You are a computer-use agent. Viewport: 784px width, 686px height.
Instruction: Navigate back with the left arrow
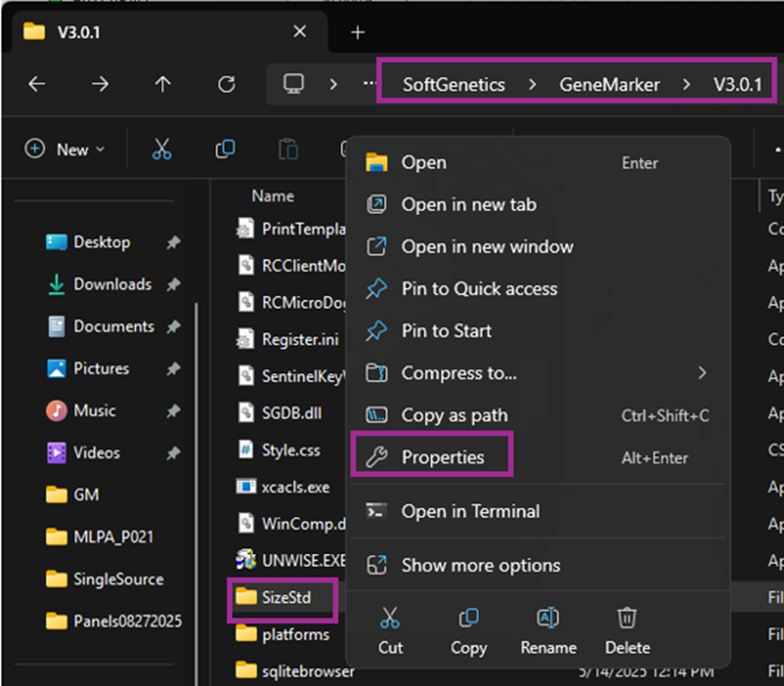point(37,84)
